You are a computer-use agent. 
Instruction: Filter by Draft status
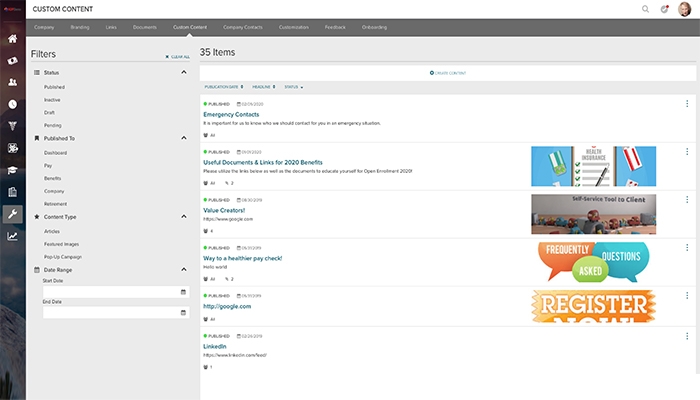coord(49,112)
